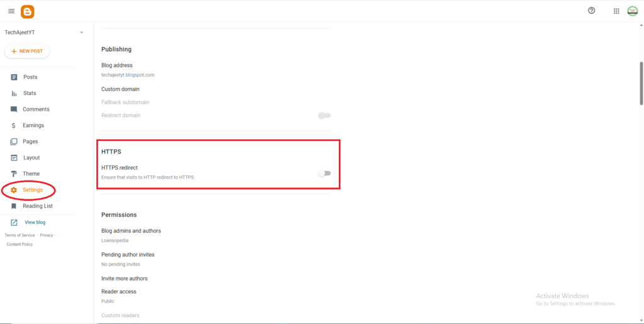This screenshot has width=644, height=324.
Task: Toggle the Redirect domain switch
Action: tap(324, 115)
